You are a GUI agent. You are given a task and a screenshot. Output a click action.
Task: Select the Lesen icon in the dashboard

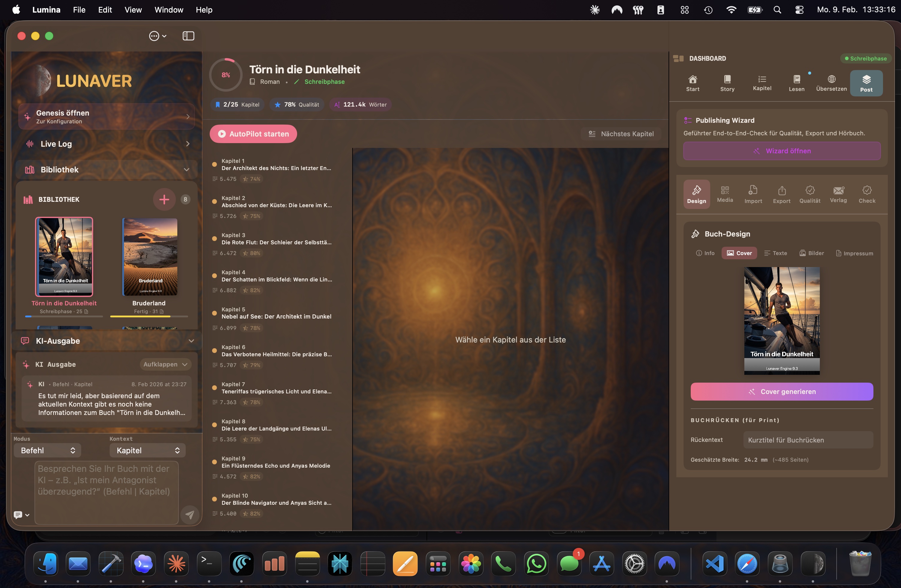(x=796, y=83)
